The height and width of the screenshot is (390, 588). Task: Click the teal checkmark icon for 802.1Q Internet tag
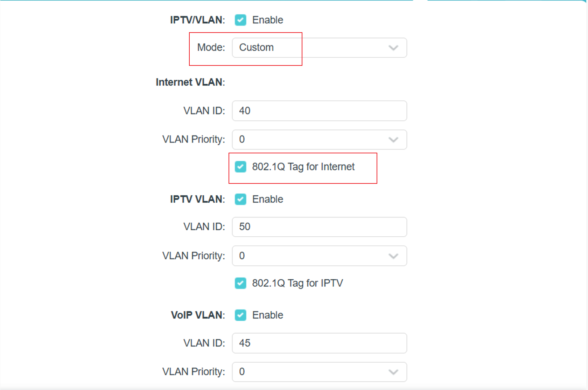[x=240, y=167]
